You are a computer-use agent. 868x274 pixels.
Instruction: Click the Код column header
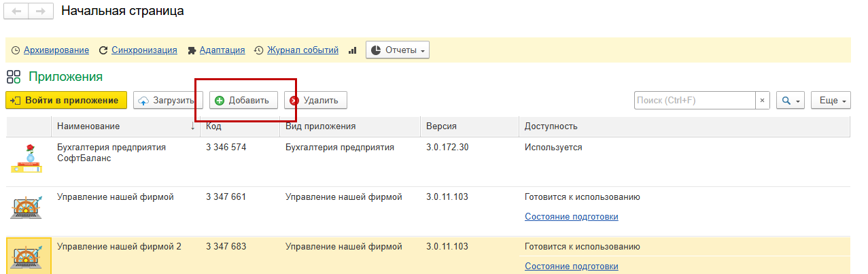[239, 126]
